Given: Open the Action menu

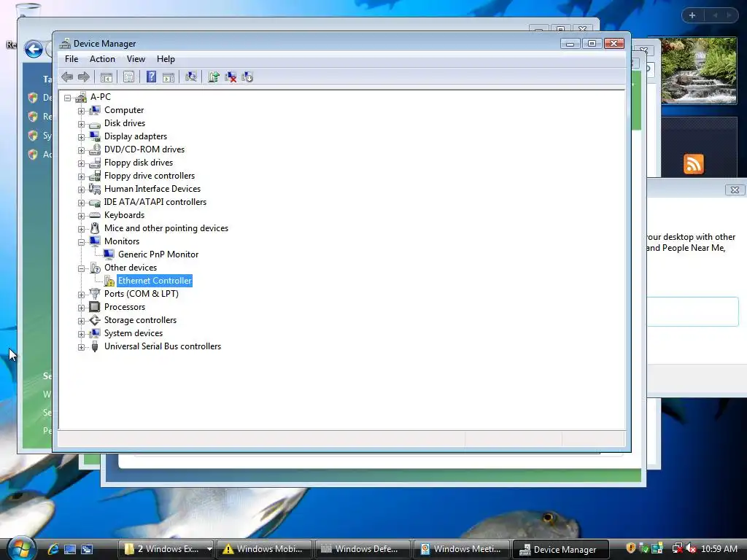Looking at the screenshot, I should [102, 59].
